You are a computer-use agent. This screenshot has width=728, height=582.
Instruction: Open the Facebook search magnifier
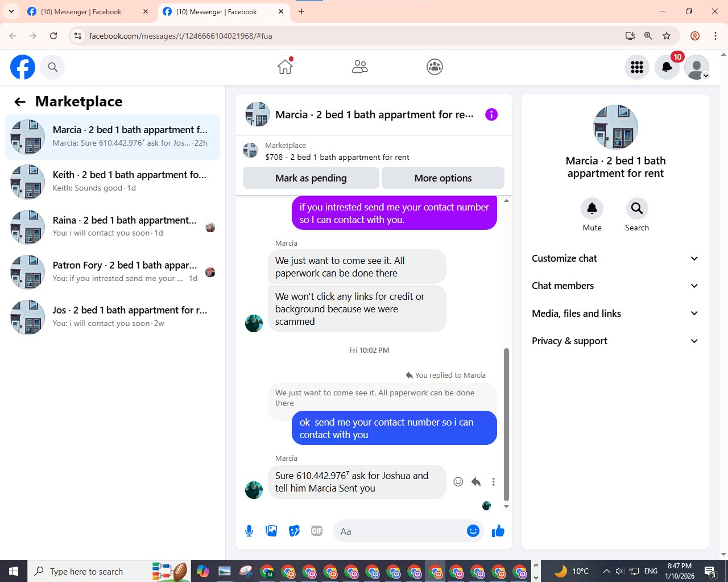(x=52, y=67)
